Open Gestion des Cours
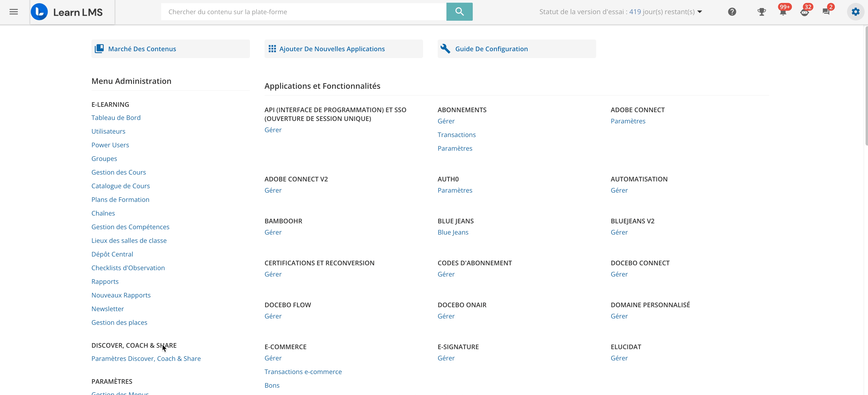Screen dimensions: 868x395 pyautogui.click(x=118, y=172)
